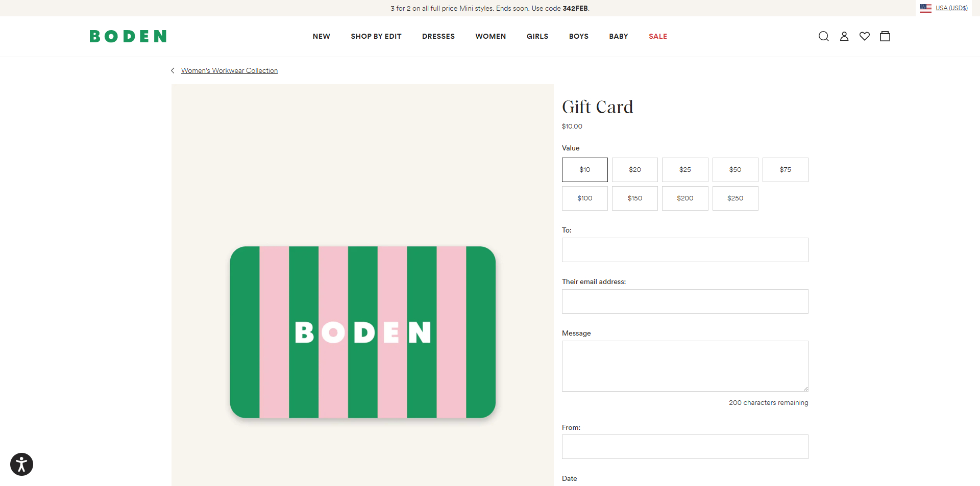Image resolution: width=980 pixels, height=486 pixels.
Task: Open the accessibility options icon
Action: (21, 464)
